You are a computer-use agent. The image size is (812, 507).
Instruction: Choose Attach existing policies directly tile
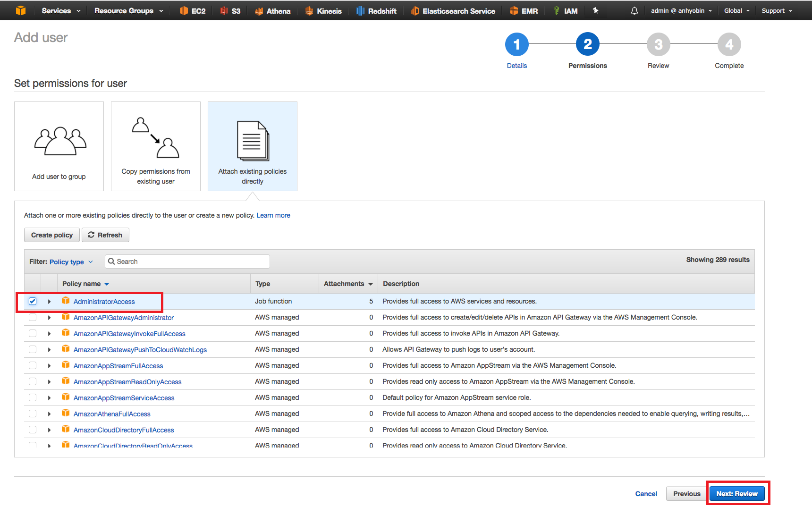[x=253, y=146]
